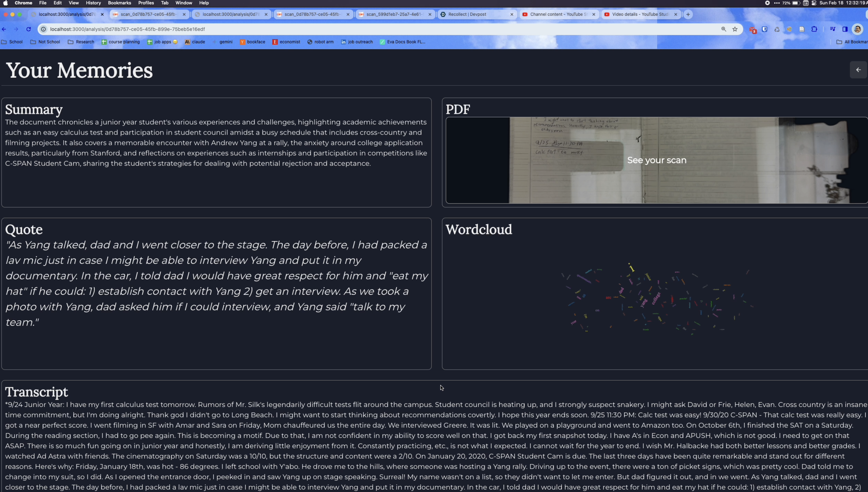
Task: Switch to the Recollect | Devpost tab
Action: tap(473, 14)
